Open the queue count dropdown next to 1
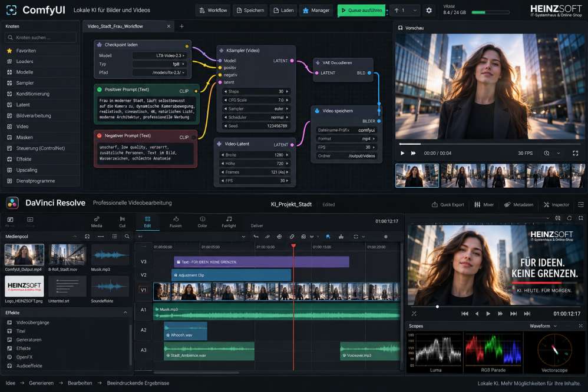588x392 pixels. 415,11
